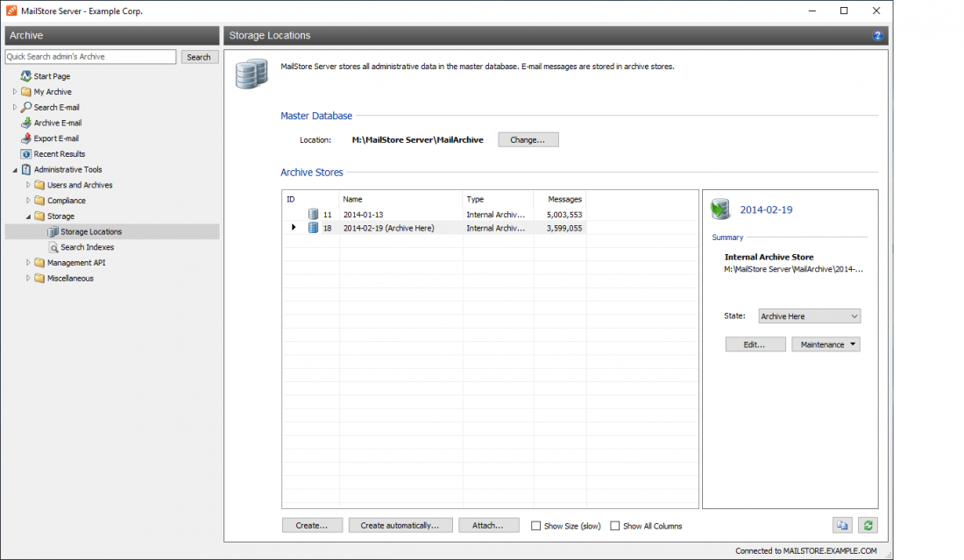This screenshot has height=560, width=964.
Task: Click the Create button to add an archive store
Action: point(312,524)
